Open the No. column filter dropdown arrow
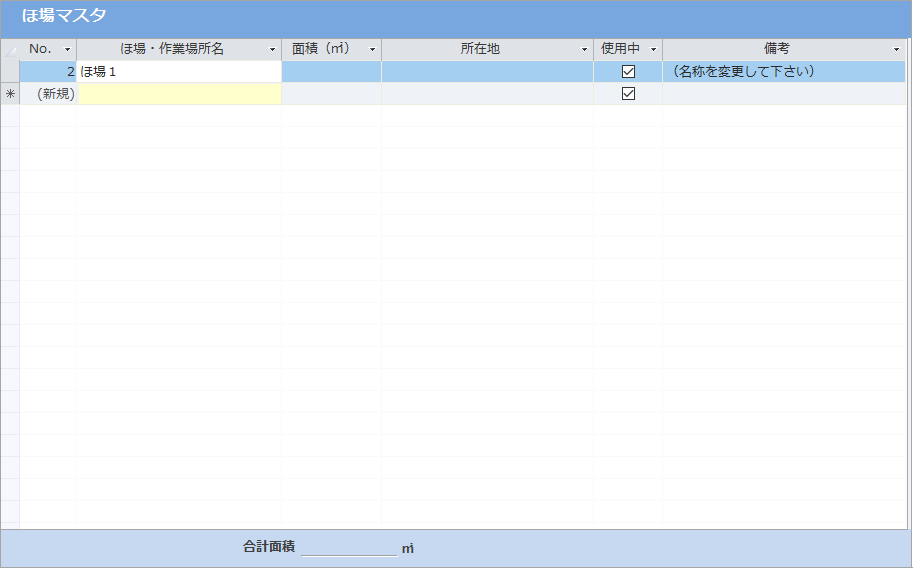This screenshot has width=913, height=569. pyautogui.click(x=68, y=49)
